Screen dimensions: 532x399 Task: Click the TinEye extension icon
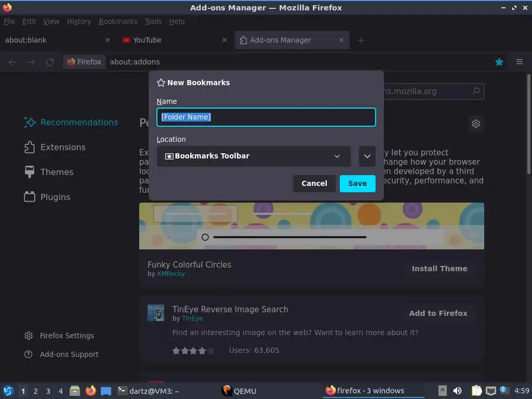[x=156, y=313]
